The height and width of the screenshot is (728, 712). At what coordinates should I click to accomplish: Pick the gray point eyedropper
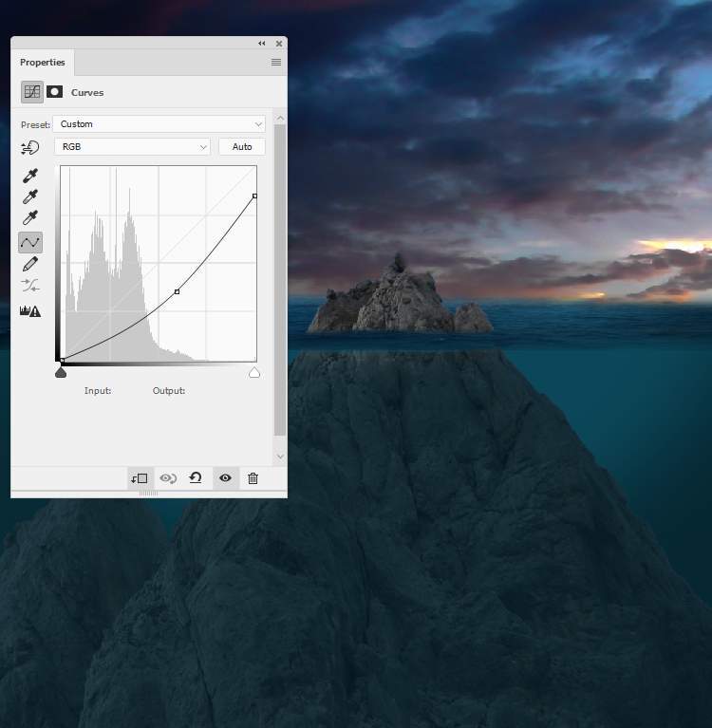click(30, 196)
